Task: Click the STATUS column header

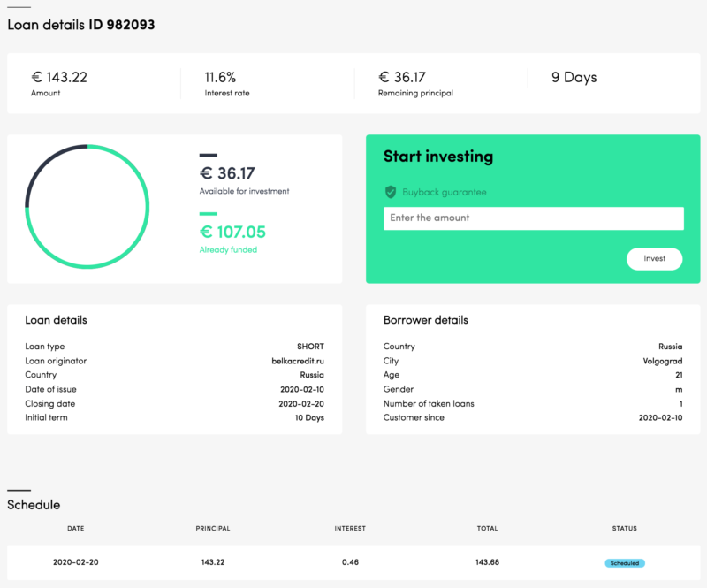Action: coord(625,528)
